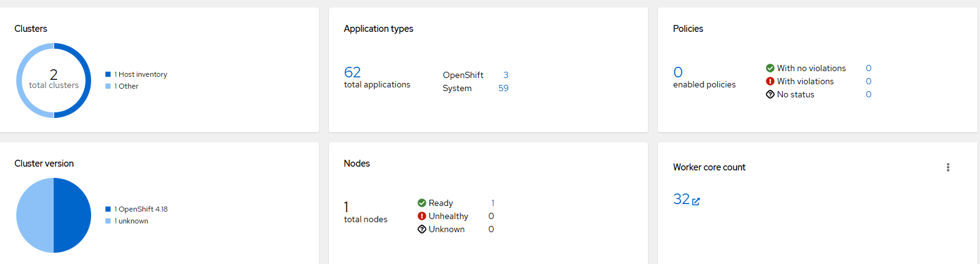Click green check icon for With no violations
Viewport: 980px width, 264px height.
point(770,68)
